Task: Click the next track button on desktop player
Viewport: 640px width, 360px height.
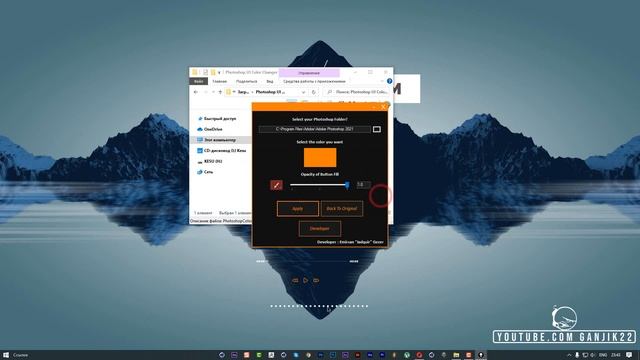Action: 316,280
